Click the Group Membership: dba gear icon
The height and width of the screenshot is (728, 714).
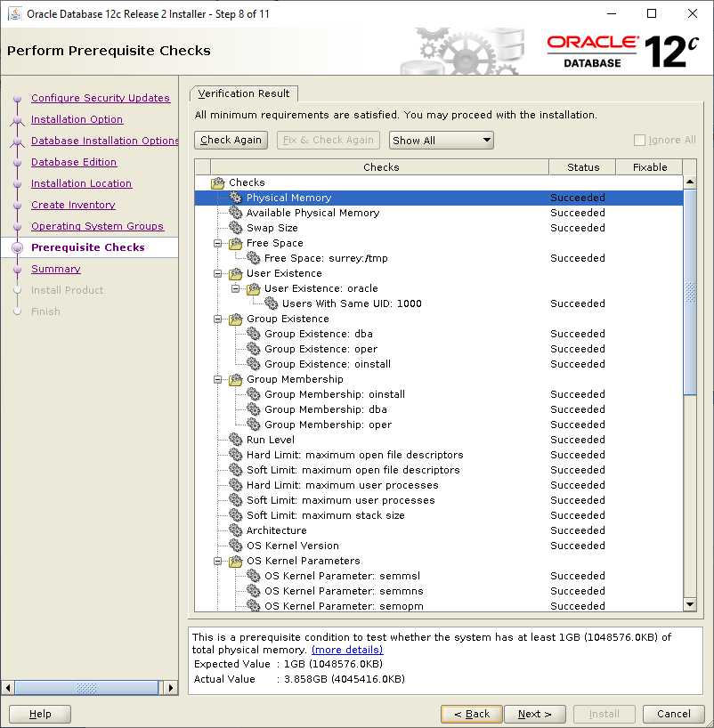[x=254, y=409]
